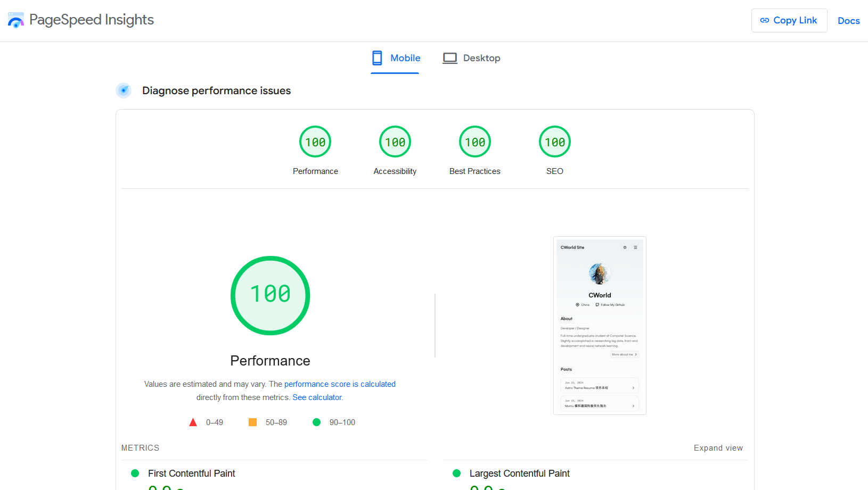
Task: Click the large Performance score circle showing 100
Action: click(270, 296)
